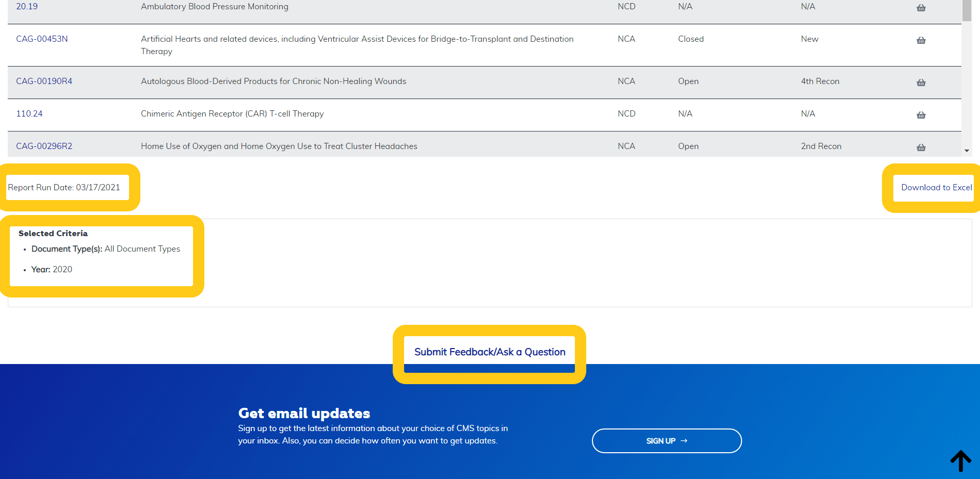The image size is (980, 479).
Task: Add Ambulatory Blood Pressure Monitoring to basket
Action: (x=921, y=8)
